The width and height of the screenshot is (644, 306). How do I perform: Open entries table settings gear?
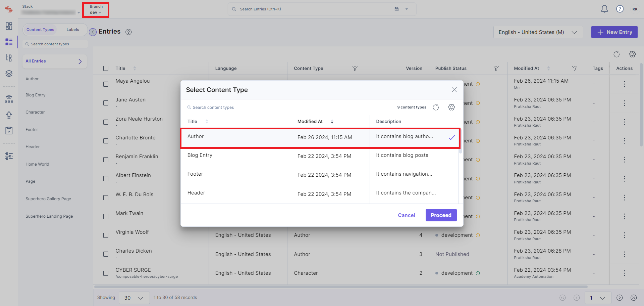pyautogui.click(x=632, y=54)
